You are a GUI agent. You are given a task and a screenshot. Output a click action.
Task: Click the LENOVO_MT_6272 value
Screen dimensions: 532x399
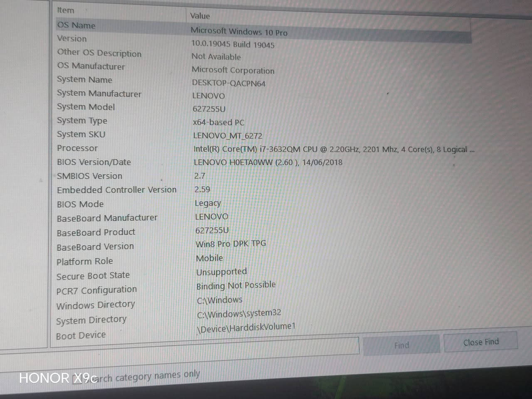(228, 136)
